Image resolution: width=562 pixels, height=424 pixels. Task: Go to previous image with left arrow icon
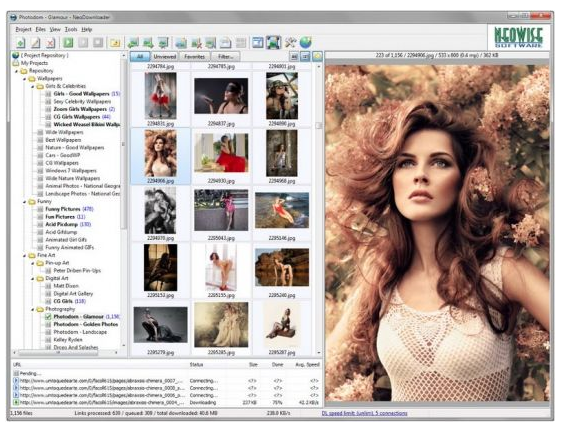(x=133, y=43)
